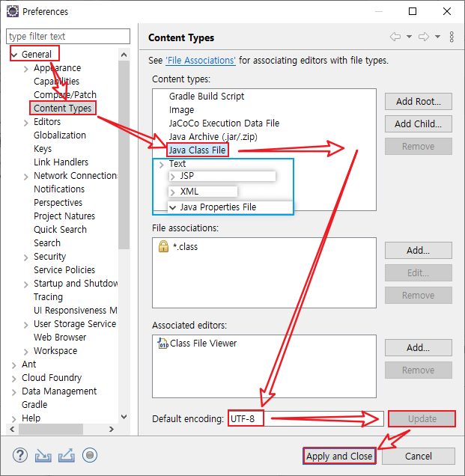Open Web Browser preferences
465x476 pixels.
[x=60, y=338]
